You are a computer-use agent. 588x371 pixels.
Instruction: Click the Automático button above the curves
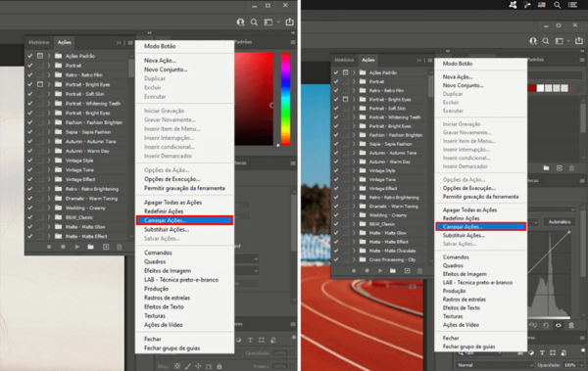tap(560, 222)
